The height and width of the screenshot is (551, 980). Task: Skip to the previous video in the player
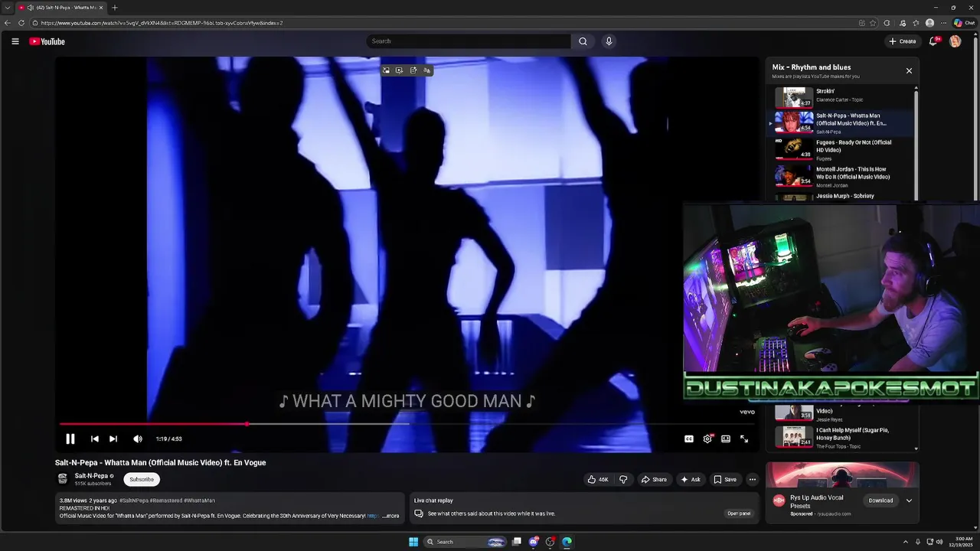[94, 439]
